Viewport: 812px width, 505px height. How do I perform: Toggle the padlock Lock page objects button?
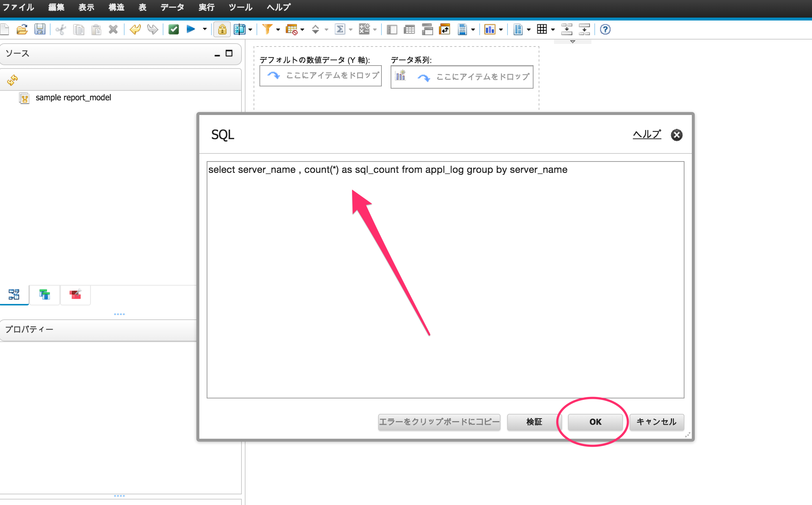pos(222,29)
